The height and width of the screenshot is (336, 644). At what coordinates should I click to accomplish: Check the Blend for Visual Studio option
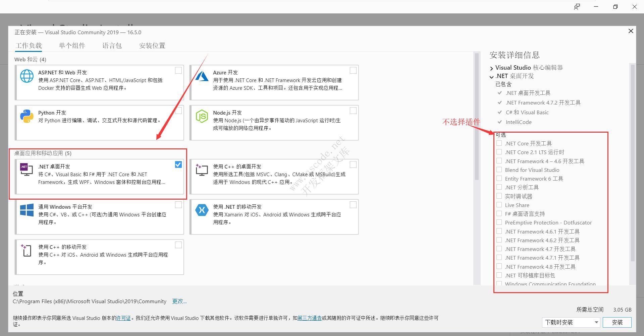[499, 170]
